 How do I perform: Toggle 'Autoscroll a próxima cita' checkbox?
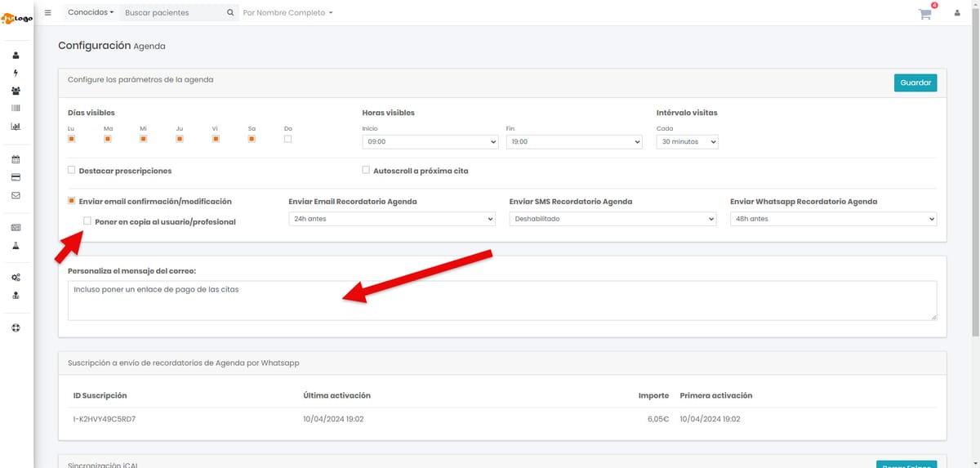coord(366,171)
